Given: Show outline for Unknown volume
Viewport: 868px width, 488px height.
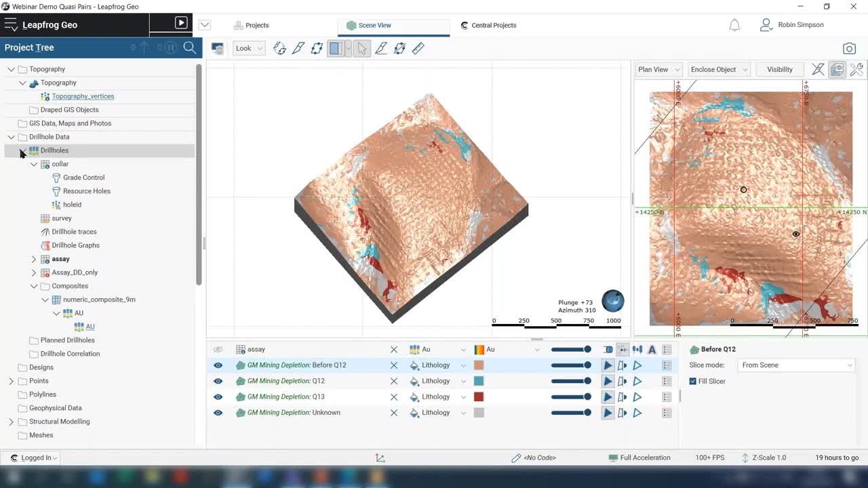Looking at the screenshot, I should [637, 413].
